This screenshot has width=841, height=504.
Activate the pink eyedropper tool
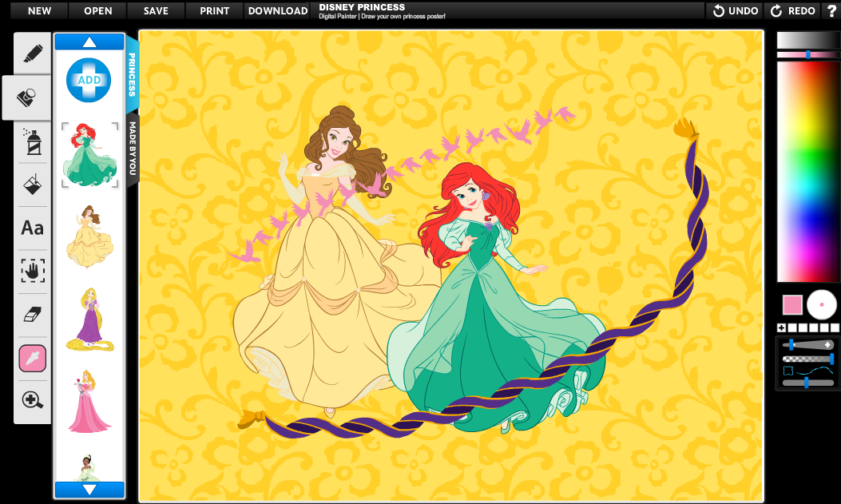coord(33,358)
